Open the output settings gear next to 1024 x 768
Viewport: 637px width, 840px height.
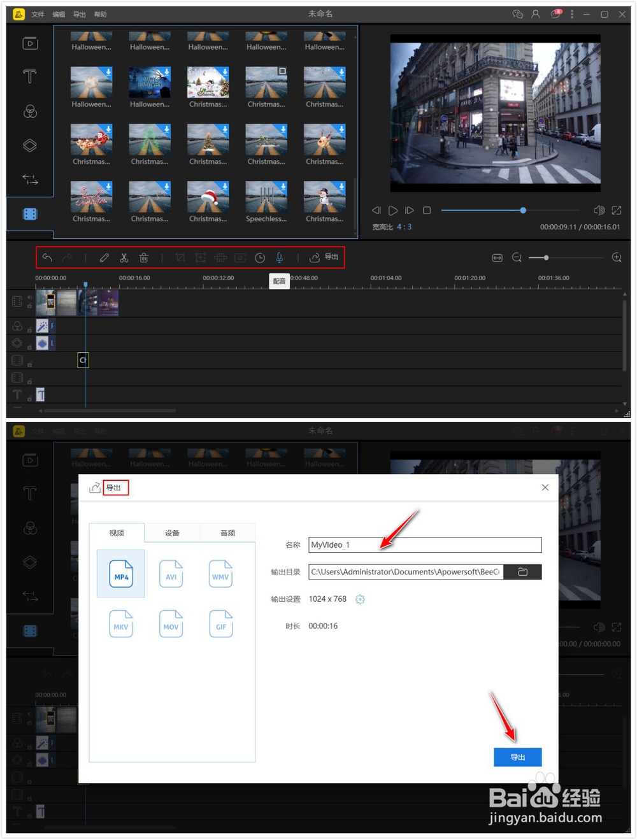[x=360, y=599]
